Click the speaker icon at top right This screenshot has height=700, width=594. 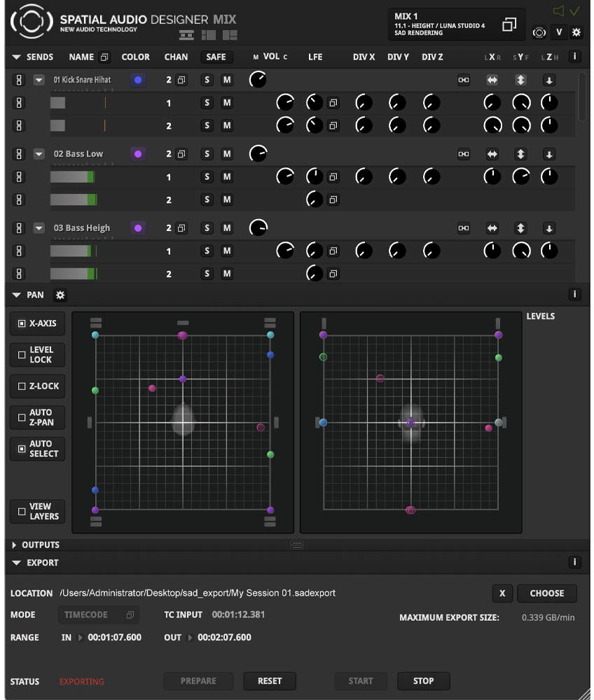pos(558,10)
